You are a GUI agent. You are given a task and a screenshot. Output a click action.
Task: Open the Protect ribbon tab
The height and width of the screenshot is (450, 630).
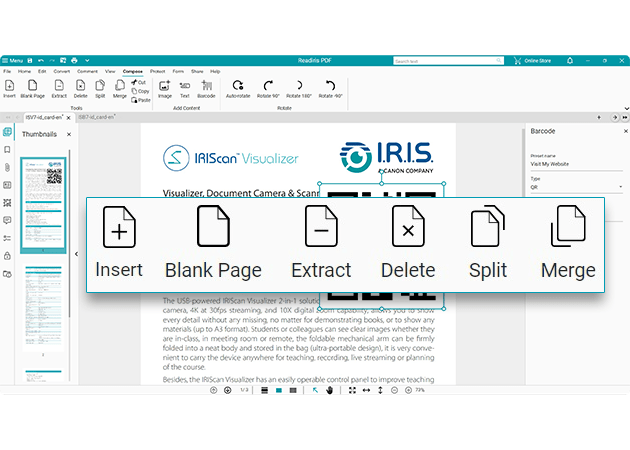pyautogui.click(x=158, y=72)
